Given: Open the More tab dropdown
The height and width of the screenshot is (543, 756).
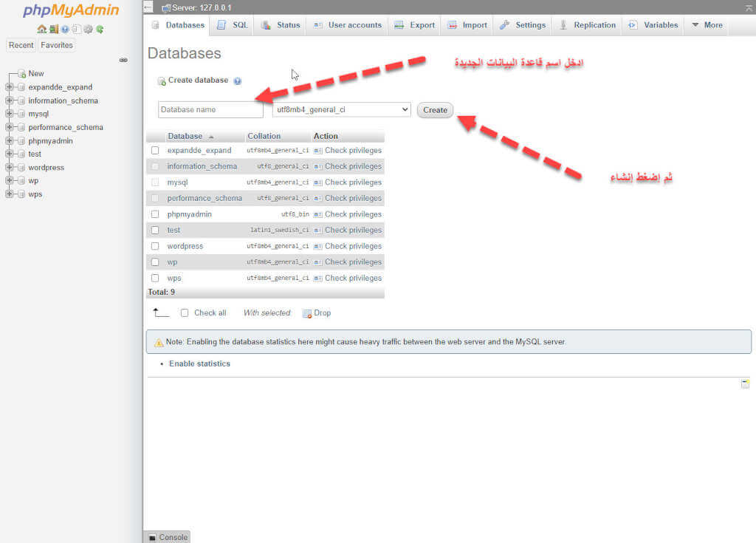Looking at the screenshot, I should click(x=707, y=25).
